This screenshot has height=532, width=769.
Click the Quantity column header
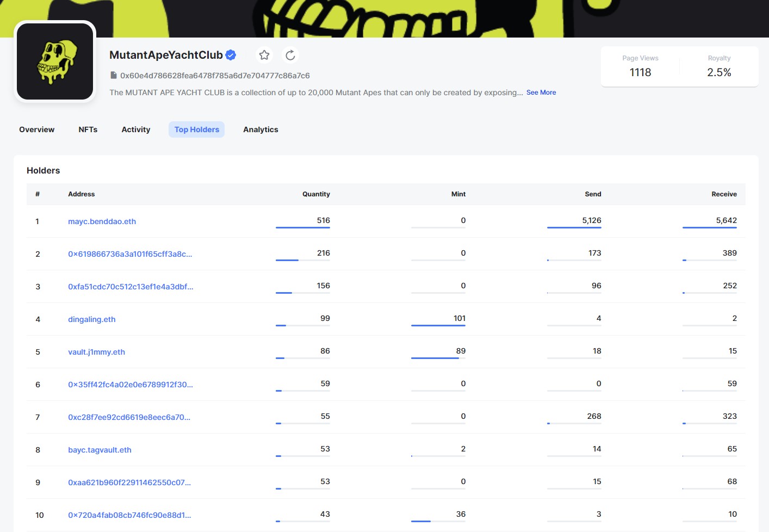(x=316, y=194)
